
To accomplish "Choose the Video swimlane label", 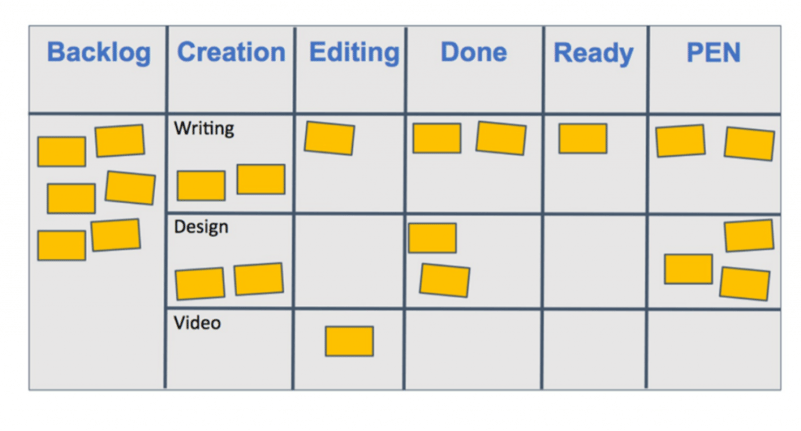I will [197, 323].
